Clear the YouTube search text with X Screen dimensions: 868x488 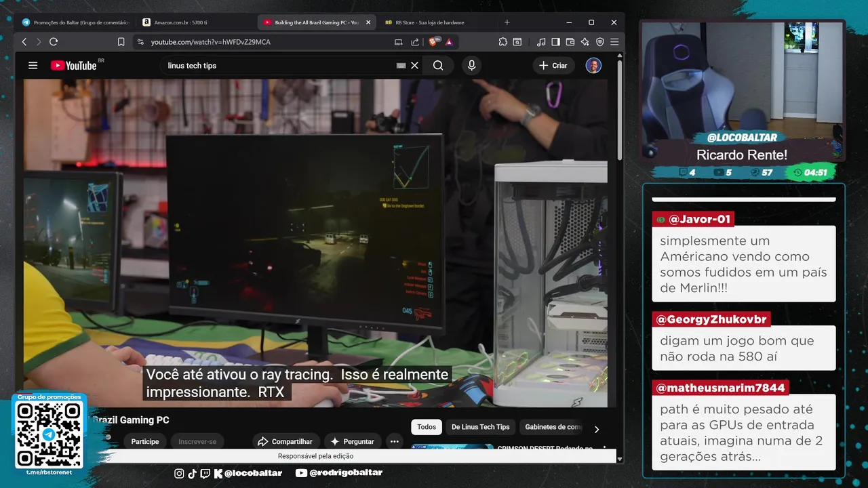414,66
